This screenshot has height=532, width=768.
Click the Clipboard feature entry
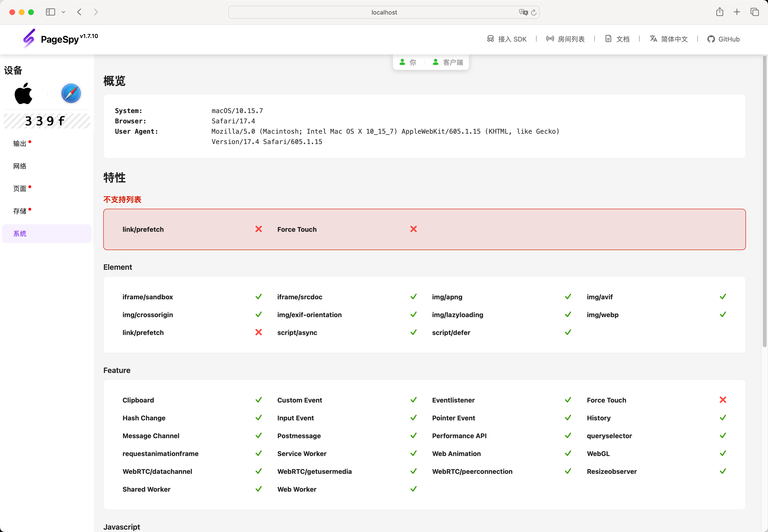[x=138, y=400]
